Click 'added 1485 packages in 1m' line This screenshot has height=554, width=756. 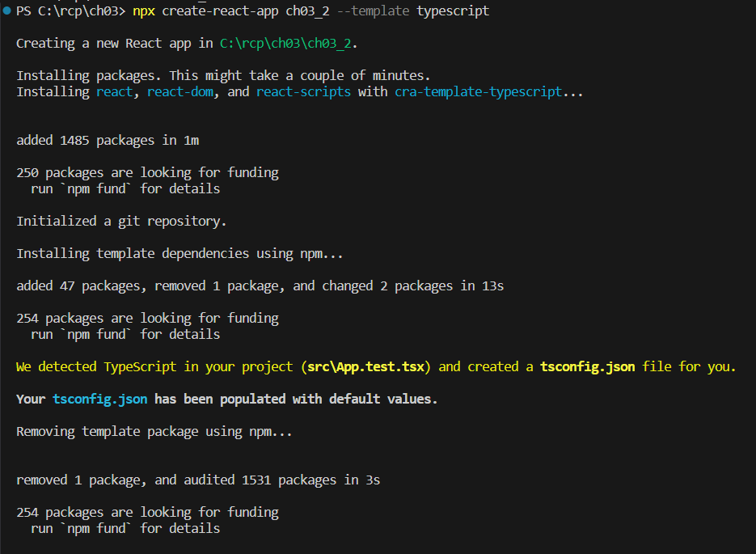[x=108, y=140]
